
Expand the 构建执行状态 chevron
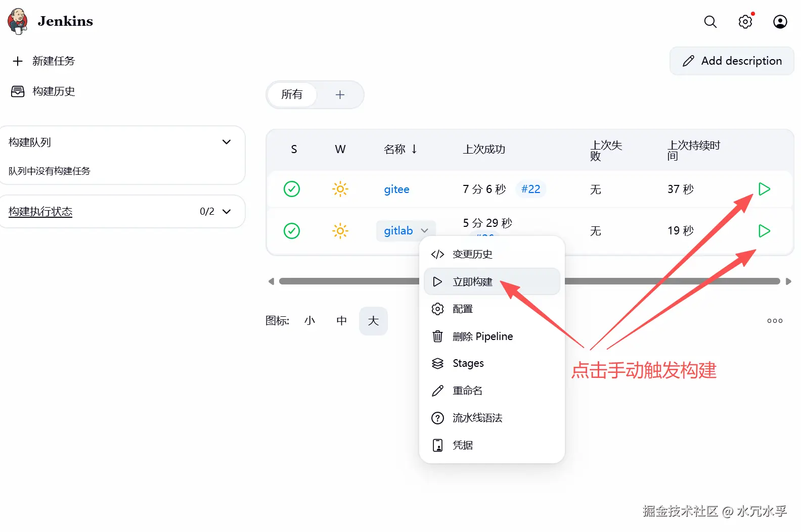[227, 211]
